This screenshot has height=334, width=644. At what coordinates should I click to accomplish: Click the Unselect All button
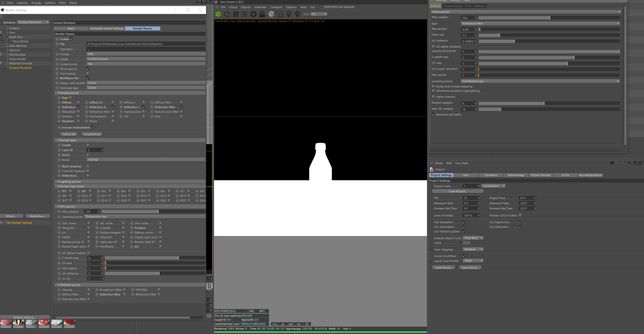coord(92,134)
